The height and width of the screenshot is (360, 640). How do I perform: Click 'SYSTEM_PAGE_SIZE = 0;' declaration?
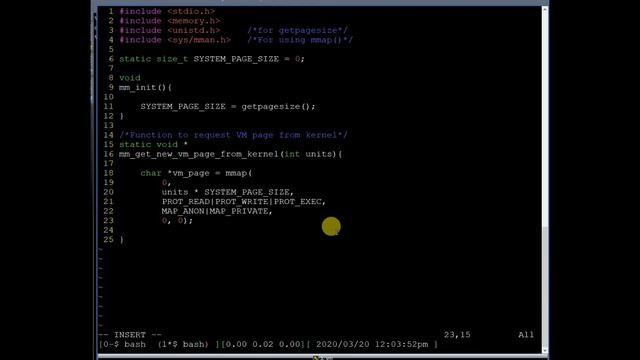click(249, 59)
